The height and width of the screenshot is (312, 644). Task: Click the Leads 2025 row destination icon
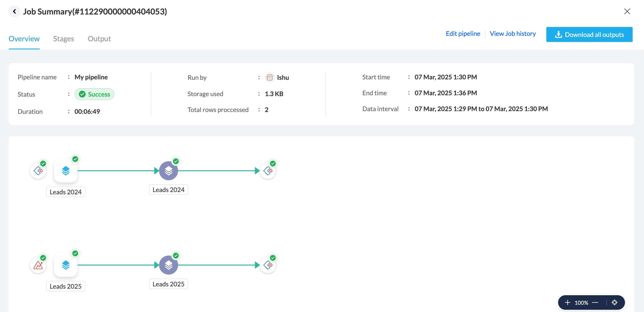click(x=268, y=265)
